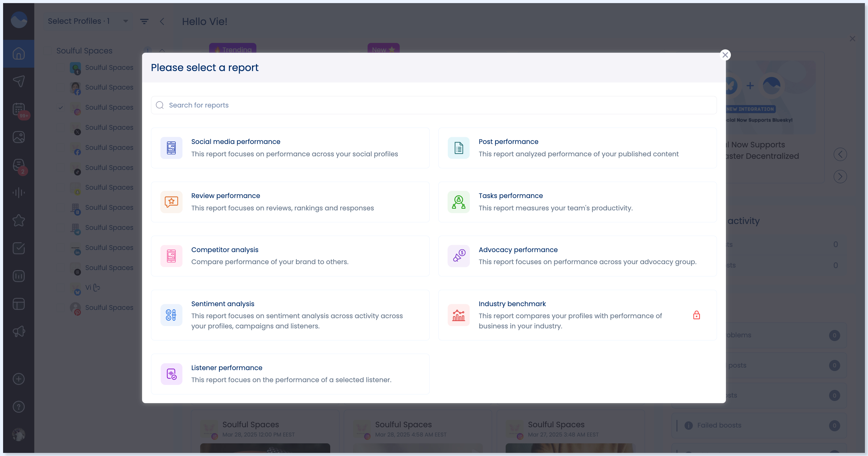Select Post performance report
Viewport: 868px width, 456px height.
pos(577,148)
